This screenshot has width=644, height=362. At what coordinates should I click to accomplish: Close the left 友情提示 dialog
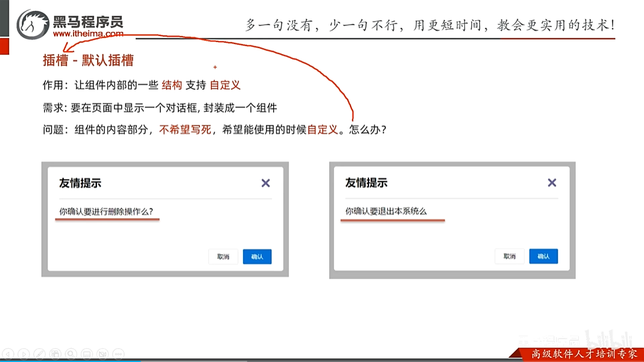[265, 183]
